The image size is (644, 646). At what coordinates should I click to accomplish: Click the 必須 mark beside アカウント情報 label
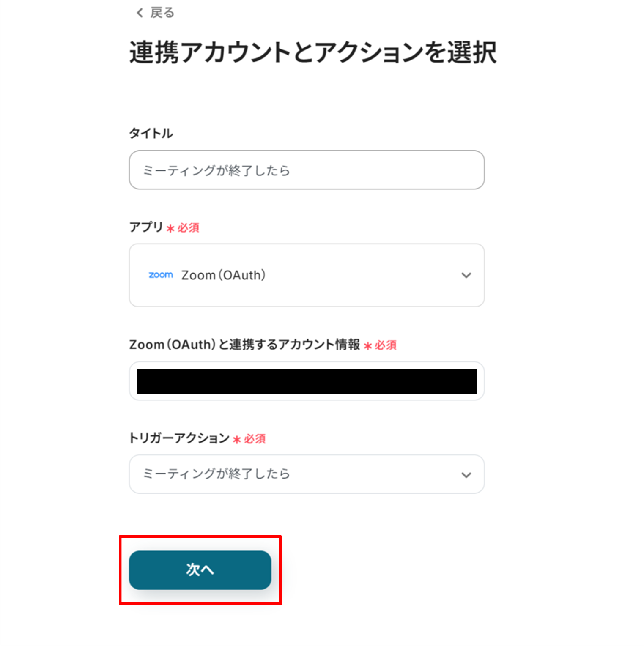coord(386,345)
